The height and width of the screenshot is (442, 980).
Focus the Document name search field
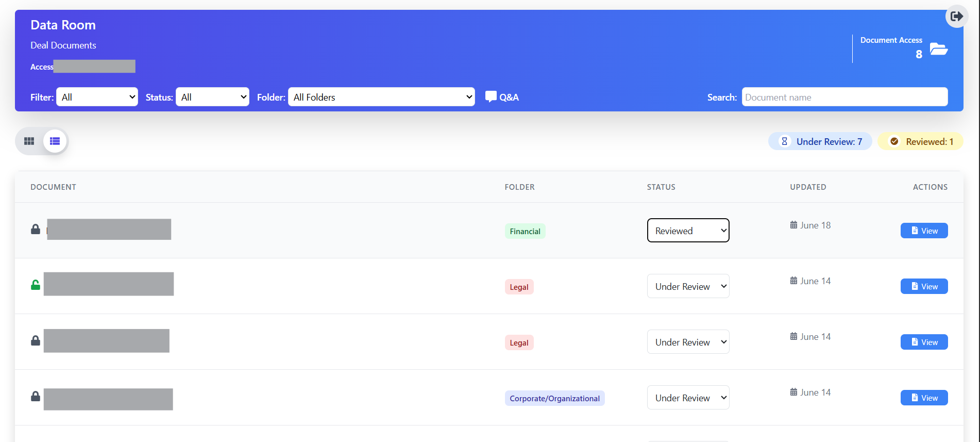[x=845, y=97]
